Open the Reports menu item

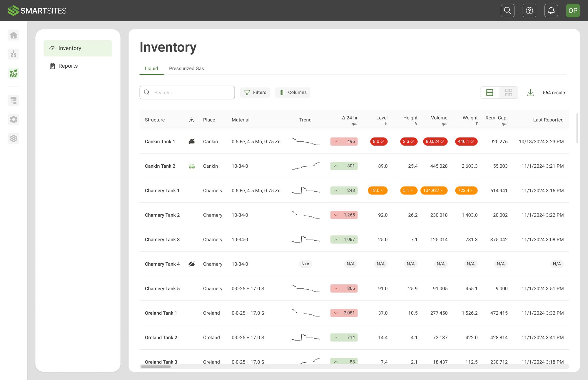point(68,66)
